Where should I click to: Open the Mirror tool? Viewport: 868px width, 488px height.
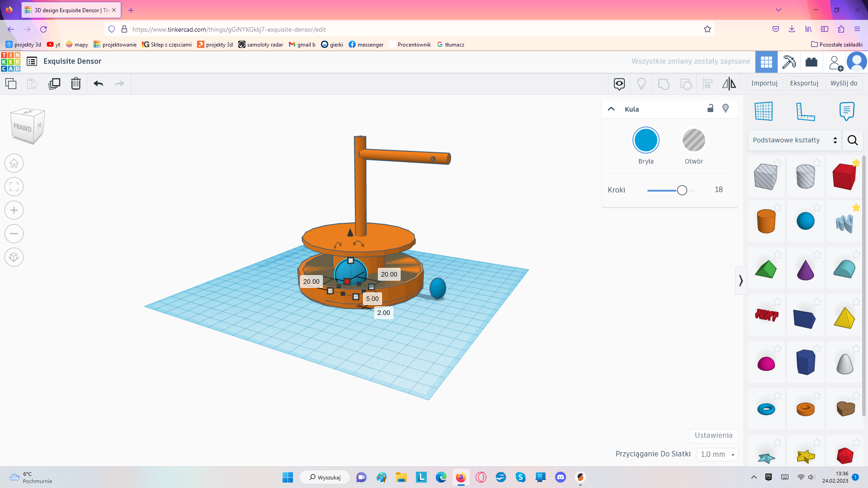(x=729, y=84)
